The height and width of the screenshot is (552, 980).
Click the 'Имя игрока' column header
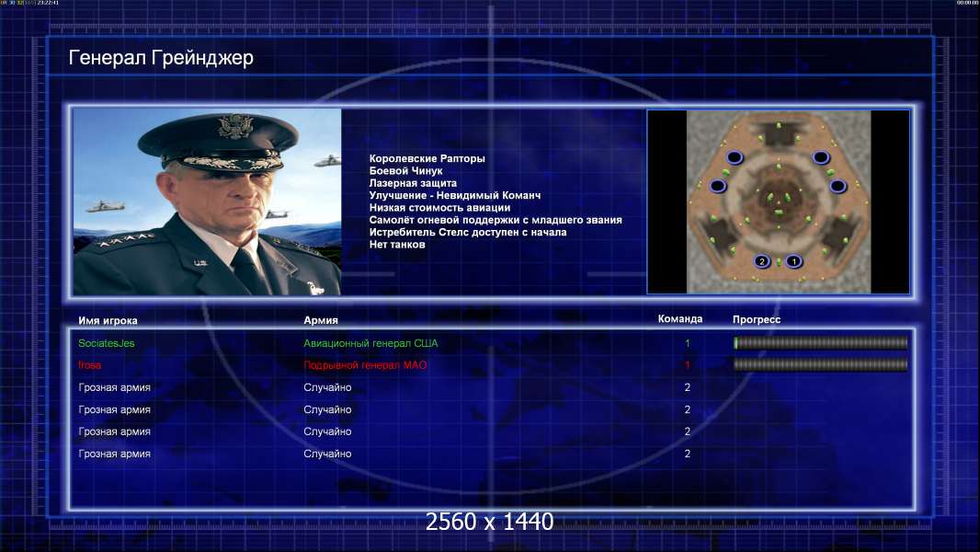coord(108,321)
